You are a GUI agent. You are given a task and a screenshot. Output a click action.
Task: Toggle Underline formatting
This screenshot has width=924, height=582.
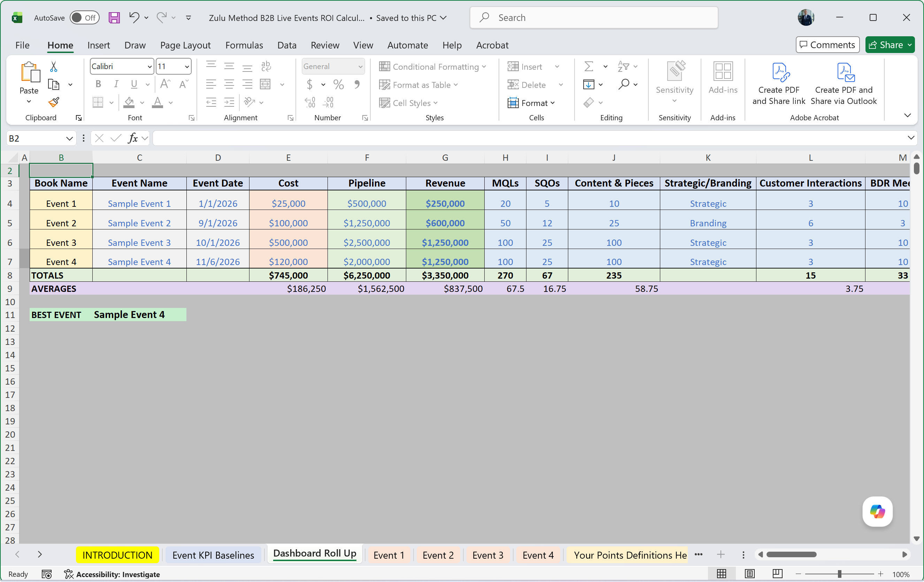pyautogui.click(x=134, y=84)
